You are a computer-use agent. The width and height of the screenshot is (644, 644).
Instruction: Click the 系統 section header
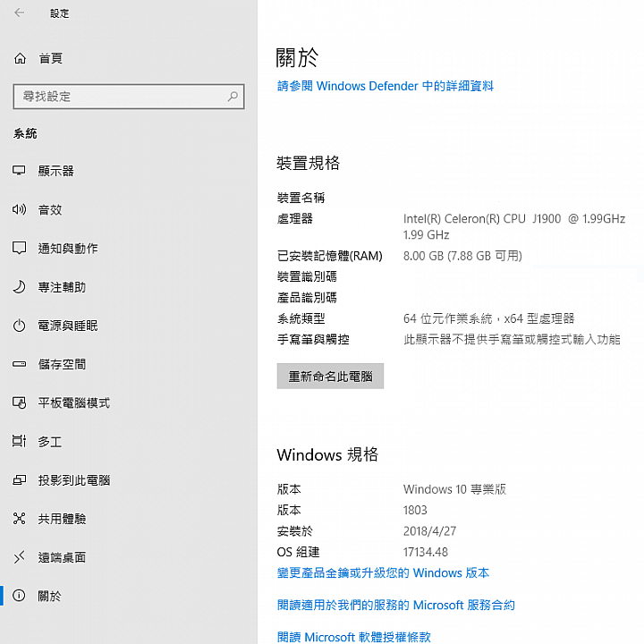25,133
